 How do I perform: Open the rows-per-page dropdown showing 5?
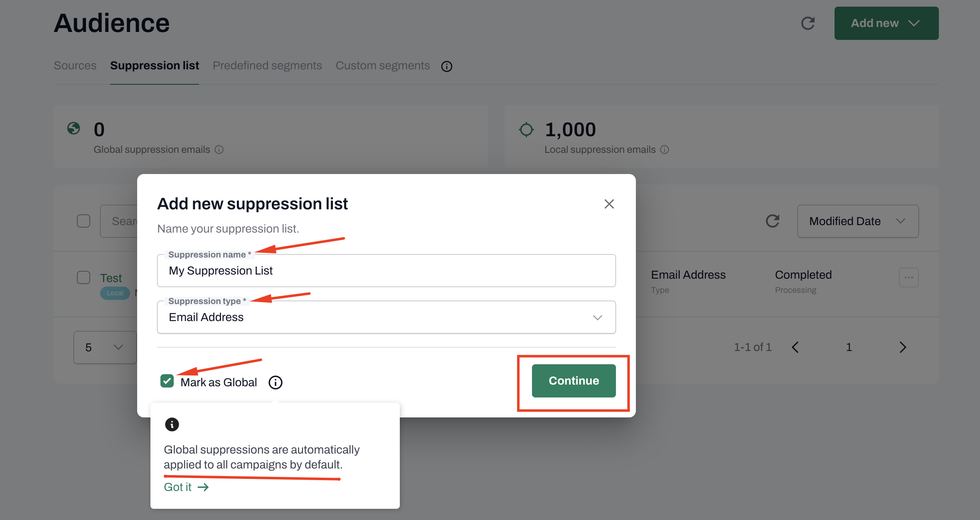point(105,347)
